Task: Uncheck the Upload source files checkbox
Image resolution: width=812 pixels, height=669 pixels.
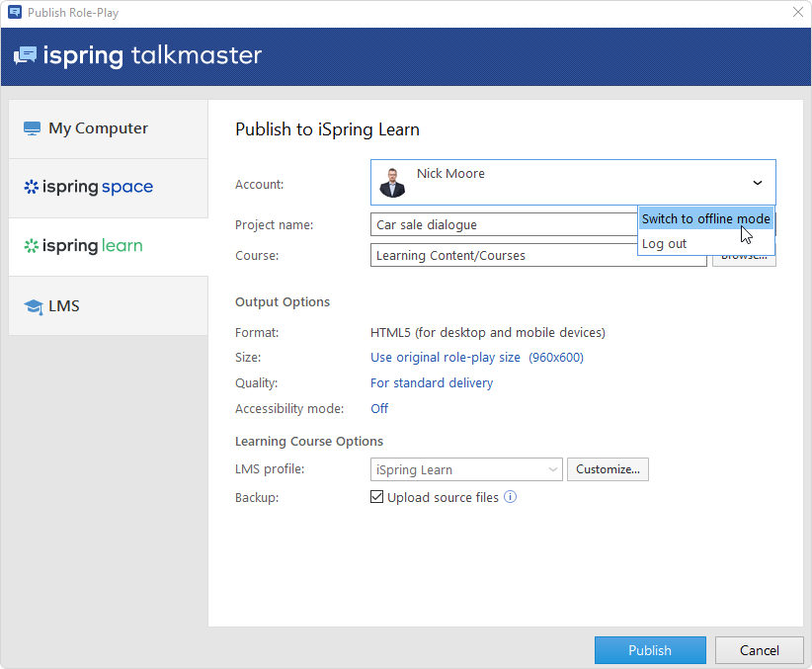Action: (x=376, y=497)
